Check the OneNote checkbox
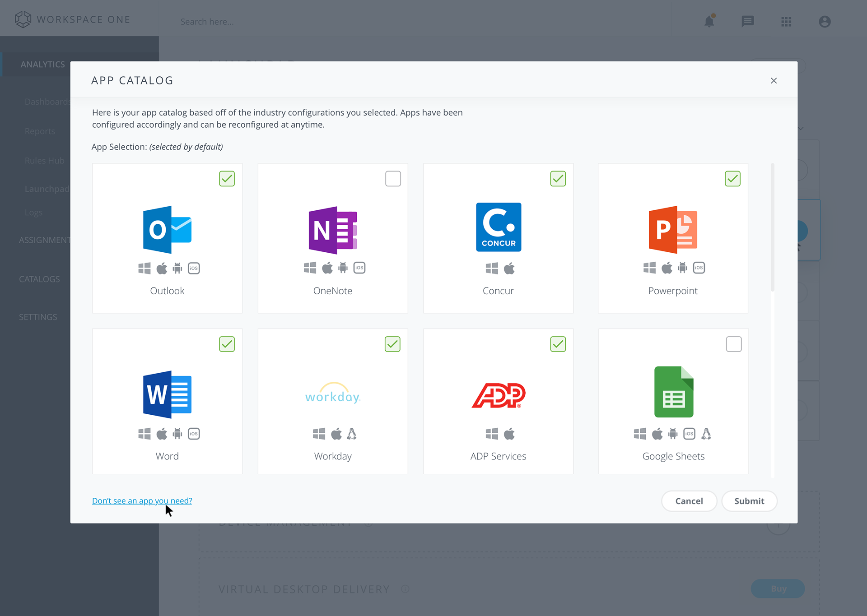867x616 pixels. tap(393, 179)
